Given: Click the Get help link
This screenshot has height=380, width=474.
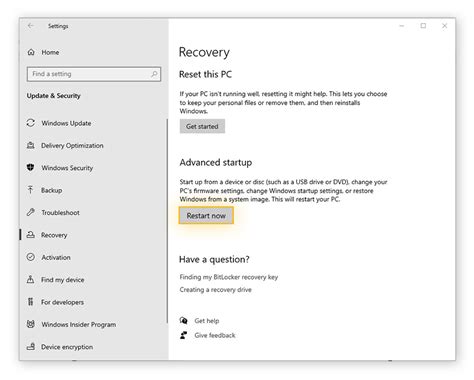Looking at the screenshot, I should pos(207,321).
